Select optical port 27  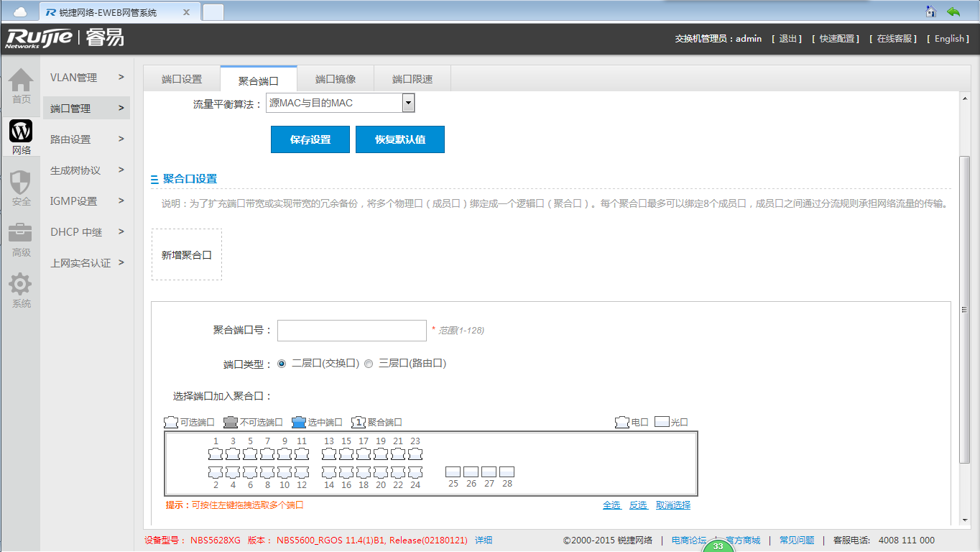(489, 472)
